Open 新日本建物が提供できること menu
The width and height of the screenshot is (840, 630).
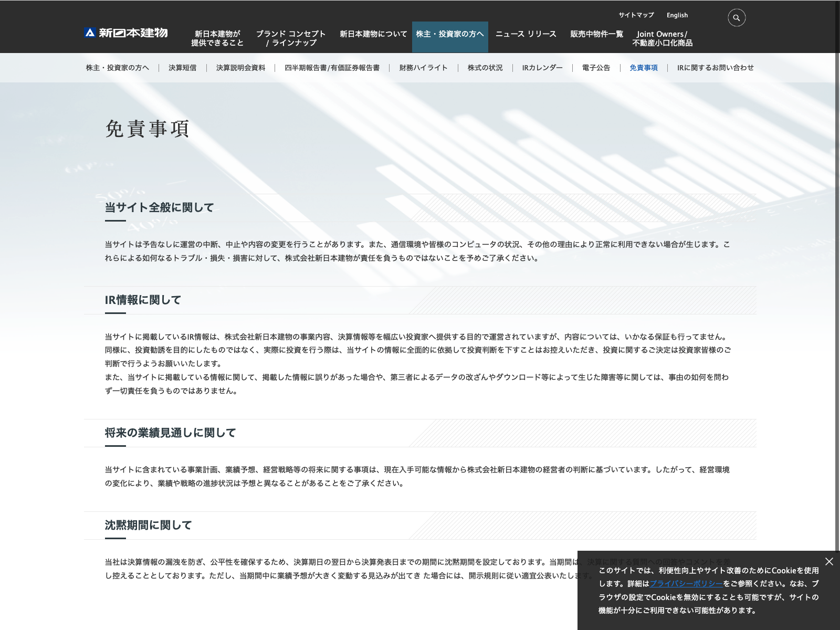click(217, 38)
